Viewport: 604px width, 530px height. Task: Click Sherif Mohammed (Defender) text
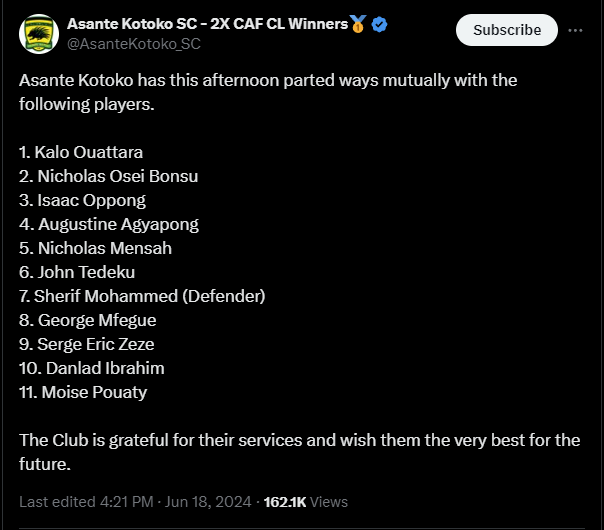tap(142, 296)
